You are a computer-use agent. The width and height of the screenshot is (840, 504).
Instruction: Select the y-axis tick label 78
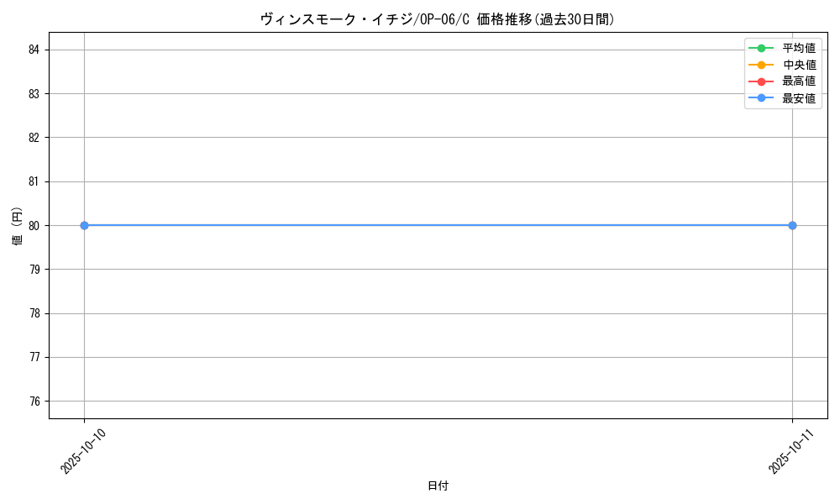pyautogui.click(x=34, y=313)
